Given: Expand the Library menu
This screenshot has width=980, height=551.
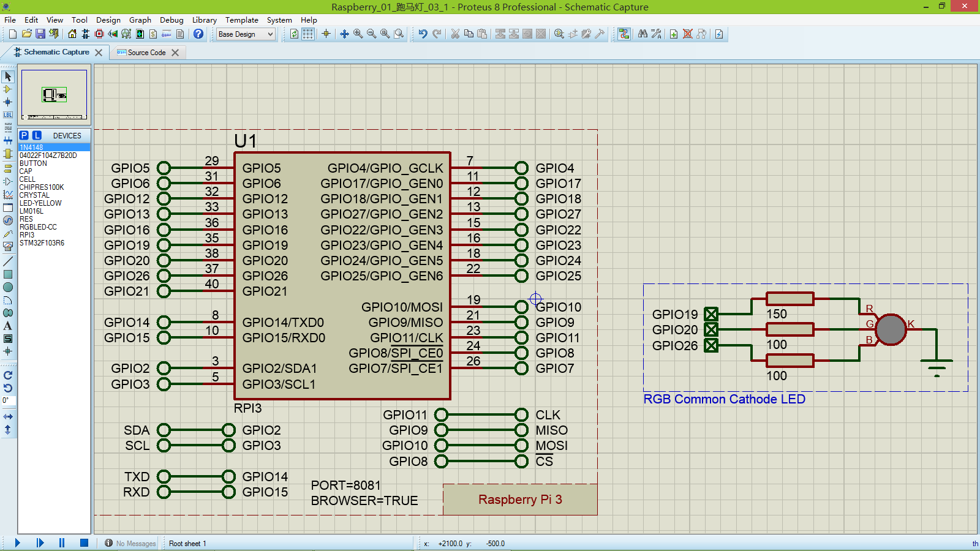Looking at the screenshot, I should coord(204,20).
